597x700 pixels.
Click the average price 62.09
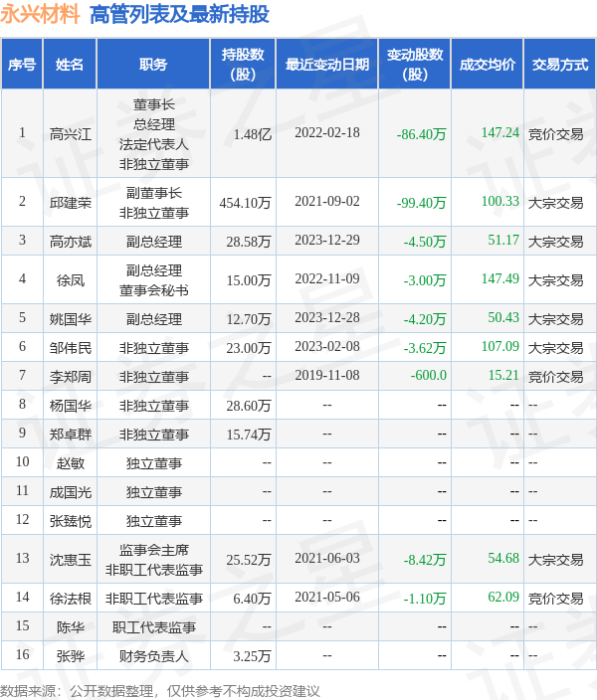503,597
